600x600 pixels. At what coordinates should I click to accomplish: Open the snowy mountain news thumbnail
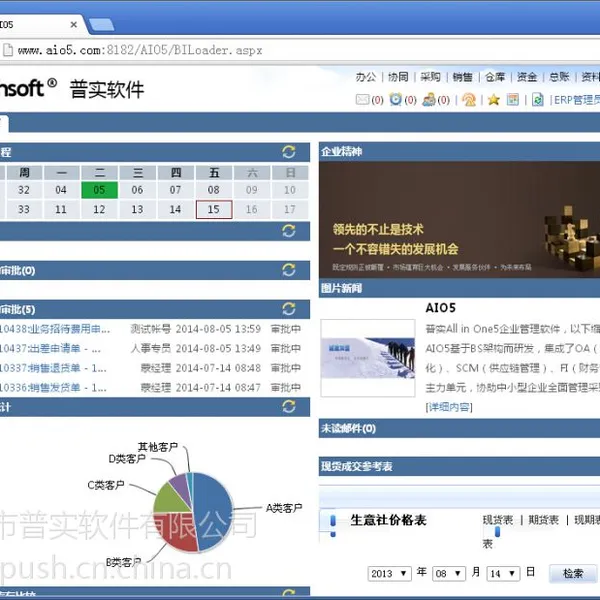point(368,358)
